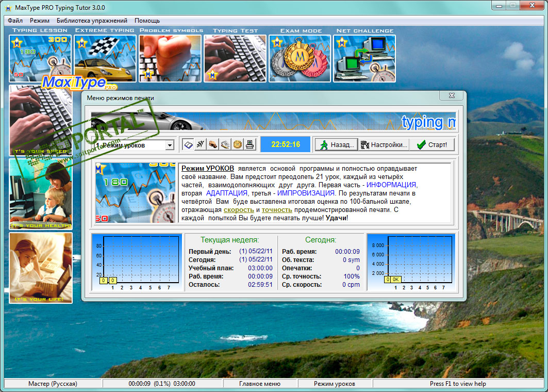Click the скорость link
The width and height of the screenshot is (548, 392).
tap(239, 210)
